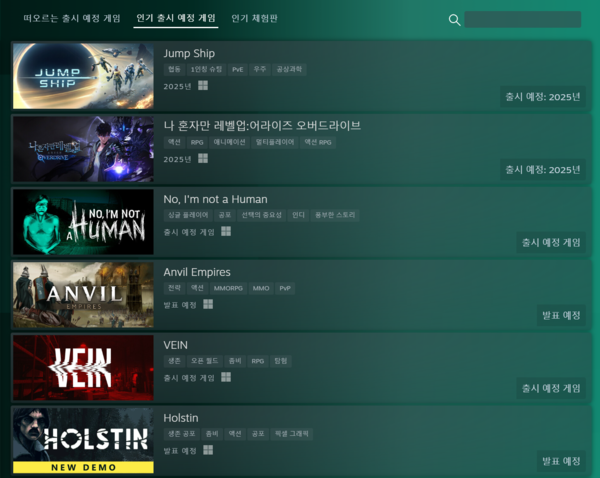600x478 pixels.
Task: Click the 멀티플레이어 tag
Action: [x=275, y=142]
